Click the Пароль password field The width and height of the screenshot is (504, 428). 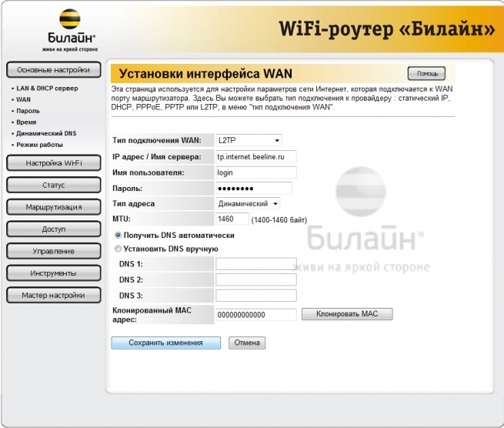tap(254, 188)
